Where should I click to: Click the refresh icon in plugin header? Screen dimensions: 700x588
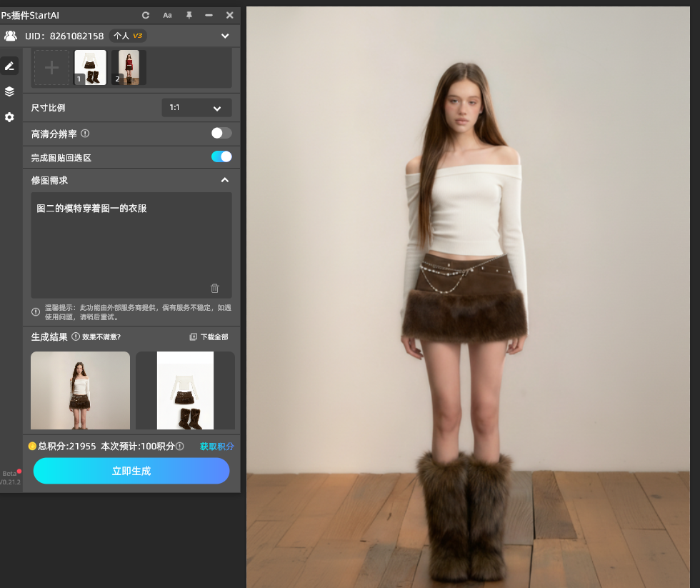pos(146,15)
